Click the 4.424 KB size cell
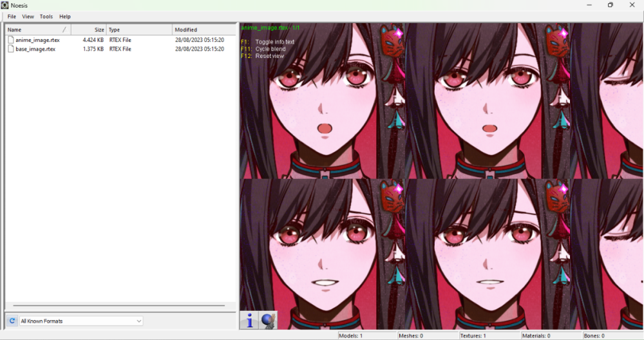644x340 pixels. tap(93, 40)
